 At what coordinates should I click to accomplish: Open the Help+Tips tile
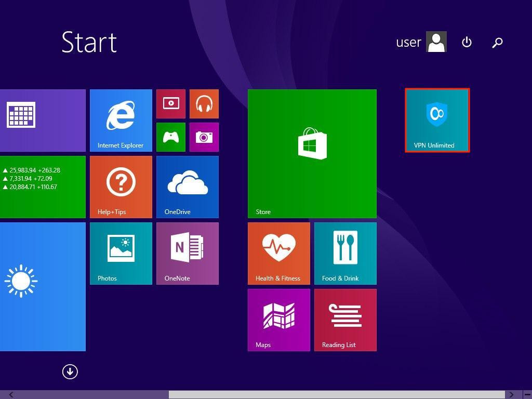coord(121,187)
